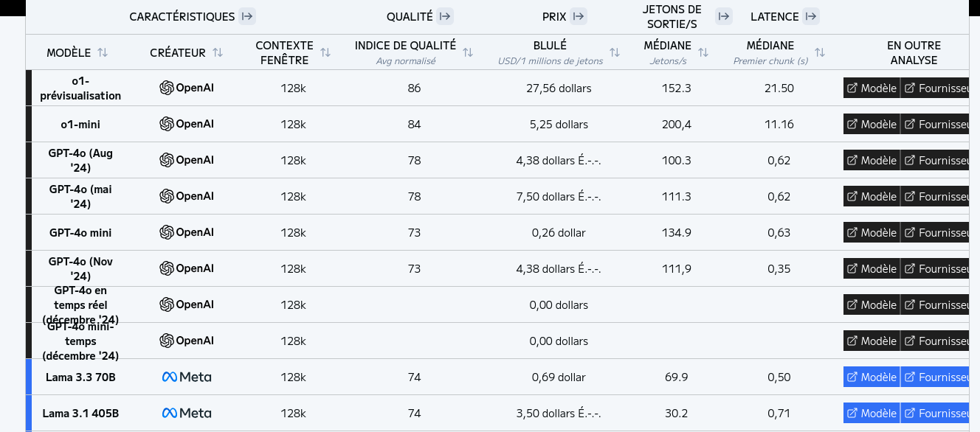
Task: Expand the Latence column group
Action: pos(811,16)
